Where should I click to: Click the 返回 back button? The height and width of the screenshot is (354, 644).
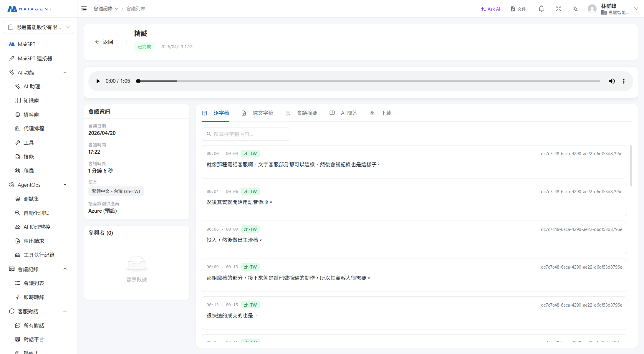click(x=104, y=42)
